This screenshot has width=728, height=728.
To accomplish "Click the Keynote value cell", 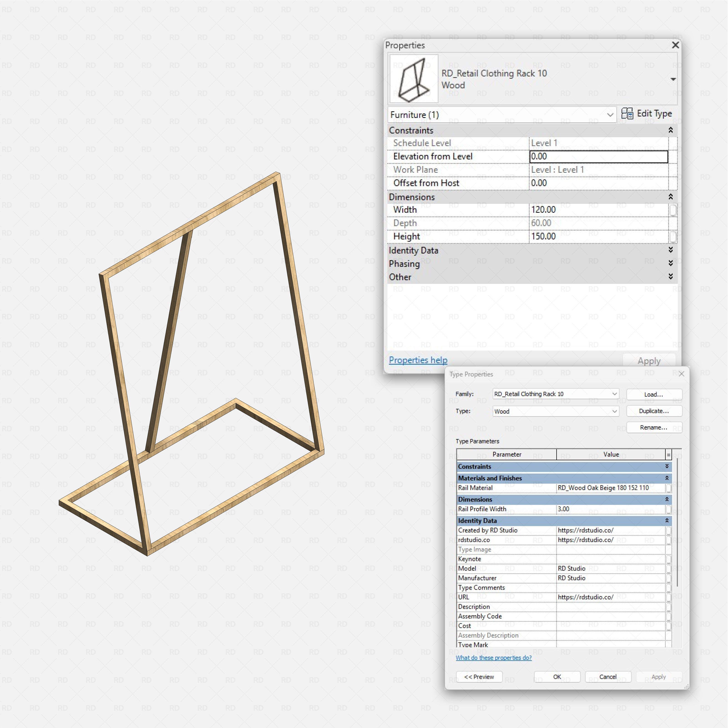I will pos(611,559).
